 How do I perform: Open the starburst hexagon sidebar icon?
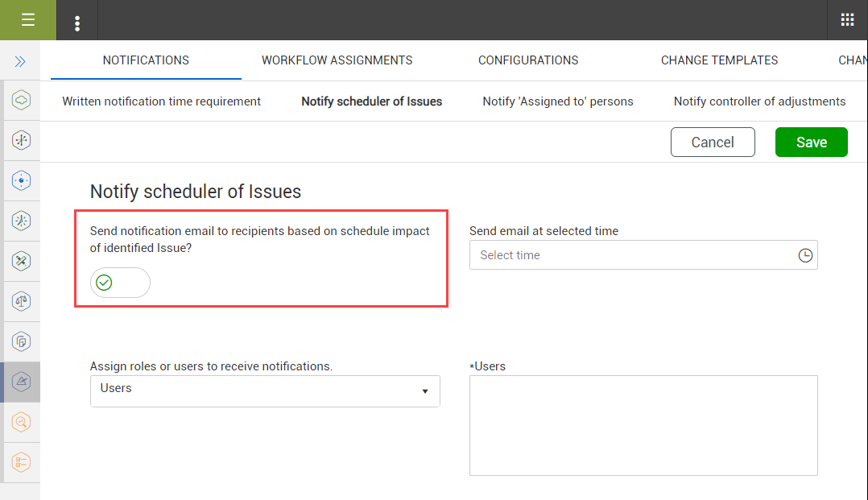tap(21, 221)
